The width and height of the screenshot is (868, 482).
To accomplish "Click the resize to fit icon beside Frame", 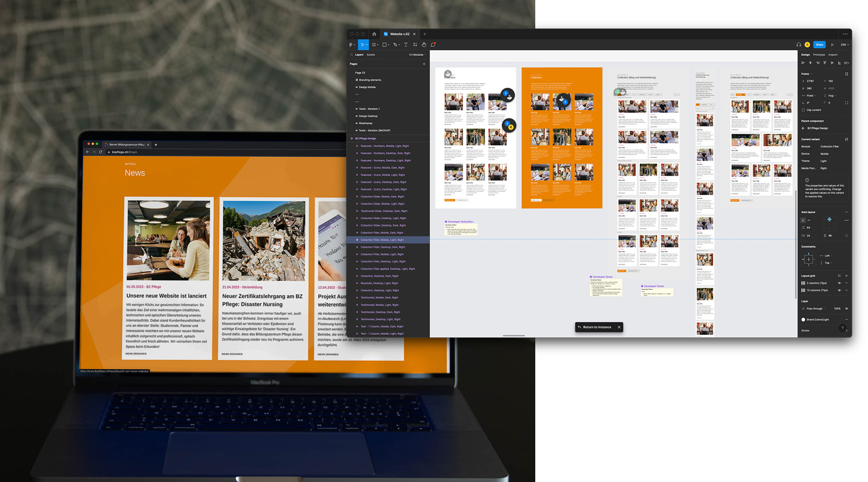I will click(846, 74).
